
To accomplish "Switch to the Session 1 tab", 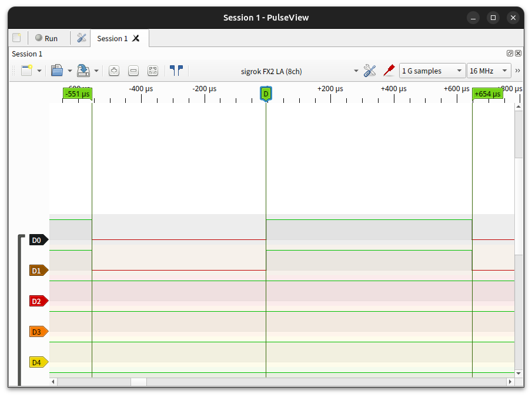I will pyautogui.click(x=112, y=38).
